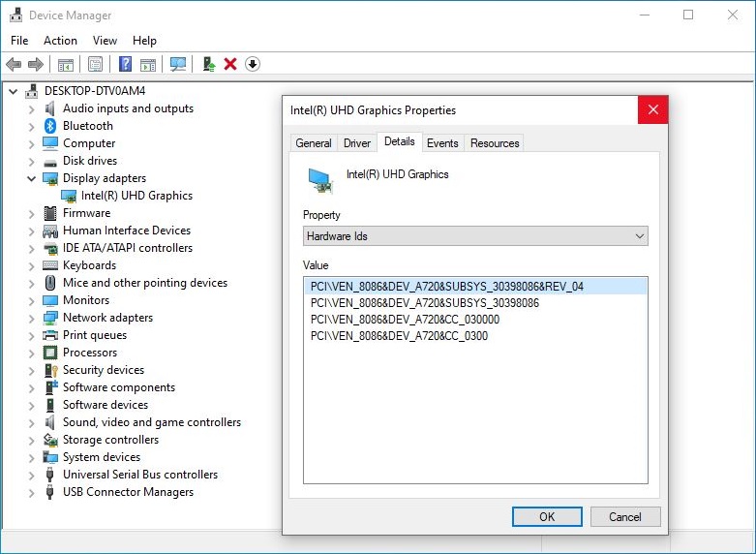This screenshot has height=554, width=756.
Task: Click the Bluetooth category icon
Action: tap(50, 126)
